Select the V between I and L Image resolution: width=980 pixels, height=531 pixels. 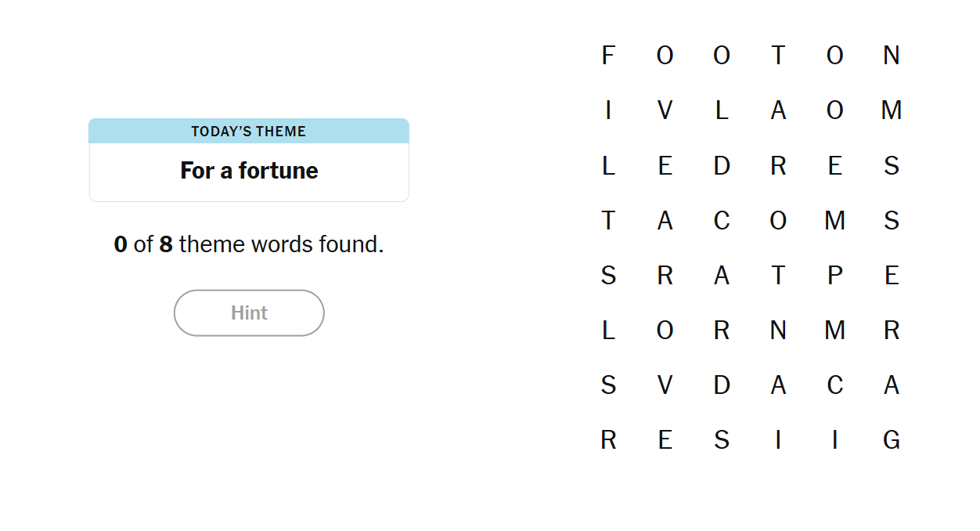[x=665, y=111]
